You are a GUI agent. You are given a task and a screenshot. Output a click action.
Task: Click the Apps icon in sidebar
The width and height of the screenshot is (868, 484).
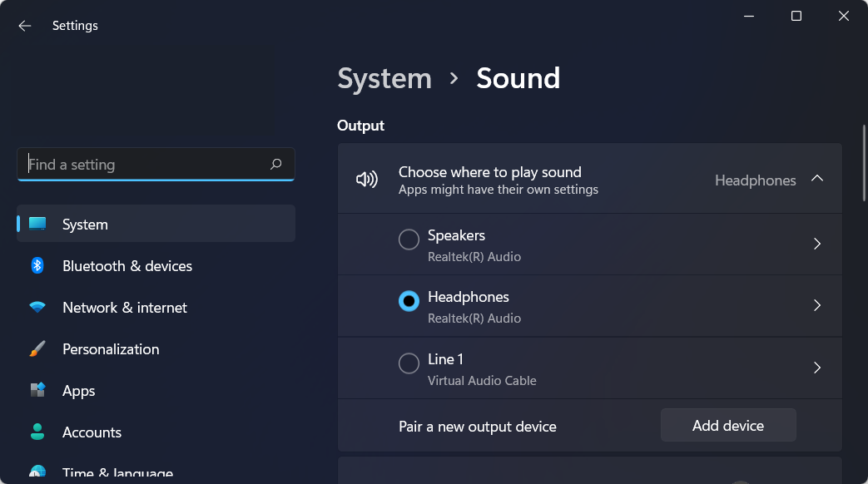(37, 390)
